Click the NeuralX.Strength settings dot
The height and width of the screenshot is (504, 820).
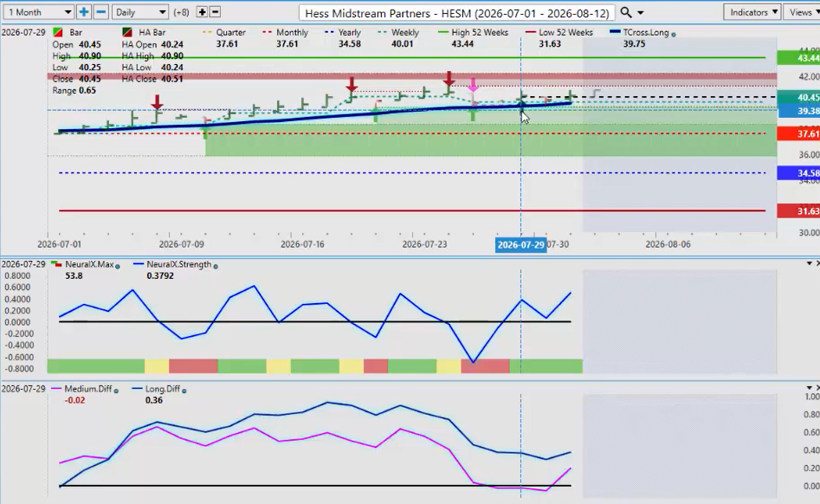pyautogui.click(x=216, y=267)
